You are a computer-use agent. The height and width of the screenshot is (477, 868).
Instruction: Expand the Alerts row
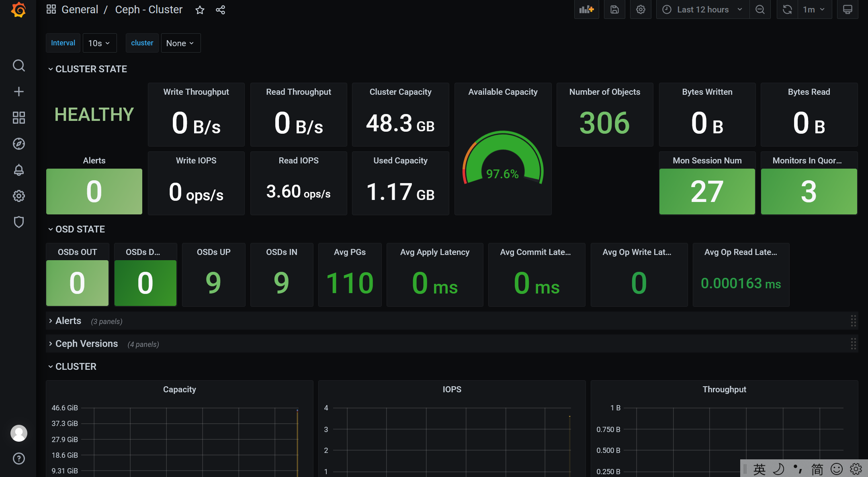click(68, 321)
